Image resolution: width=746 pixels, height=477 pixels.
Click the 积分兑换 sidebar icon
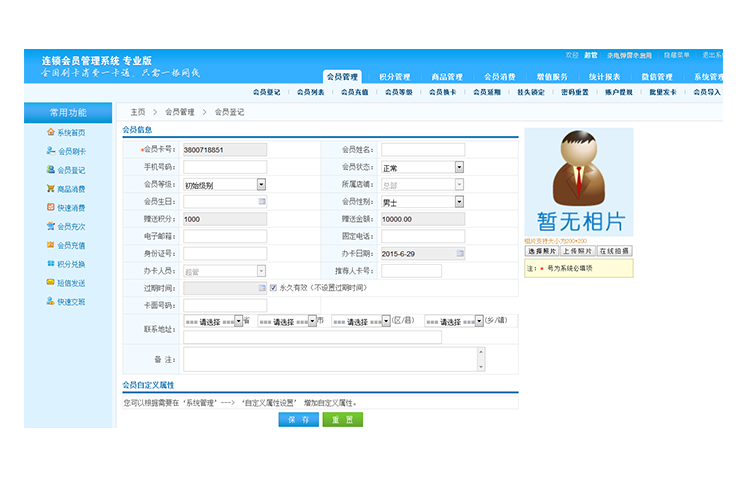(51, 264)
